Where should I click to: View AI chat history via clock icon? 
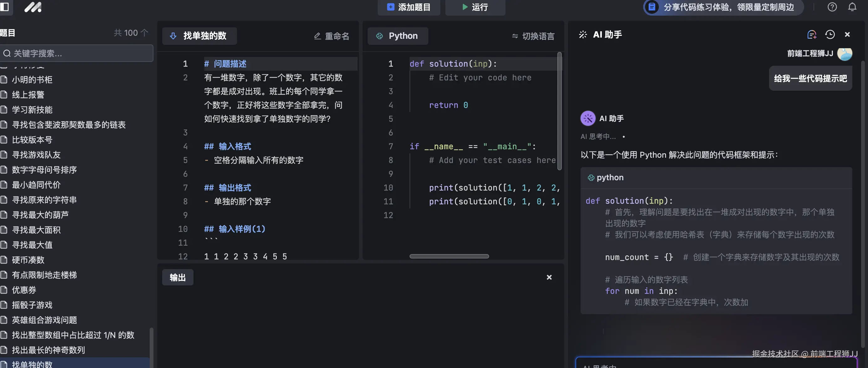[x=830, y=34]
